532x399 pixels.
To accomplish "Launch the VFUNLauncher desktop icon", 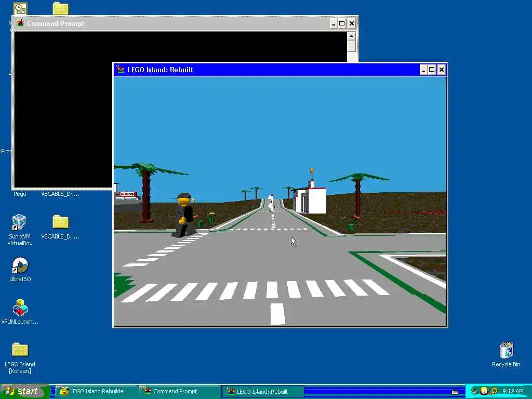I will (x=20, y=312).
